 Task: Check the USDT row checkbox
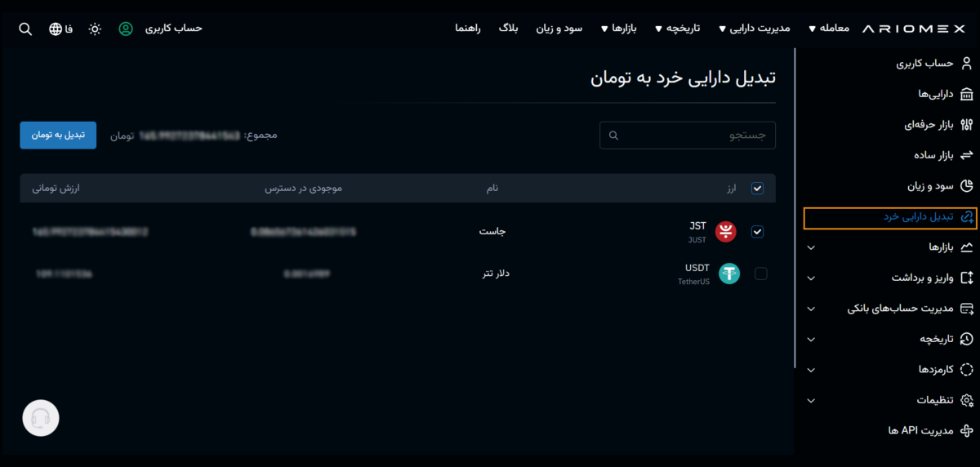coord(761,274)
